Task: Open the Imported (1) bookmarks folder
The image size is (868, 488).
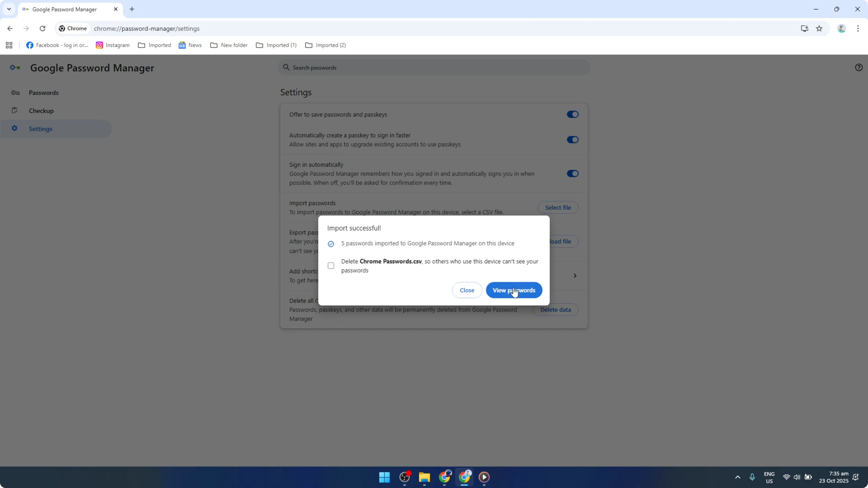Action: tap(276, 45)
